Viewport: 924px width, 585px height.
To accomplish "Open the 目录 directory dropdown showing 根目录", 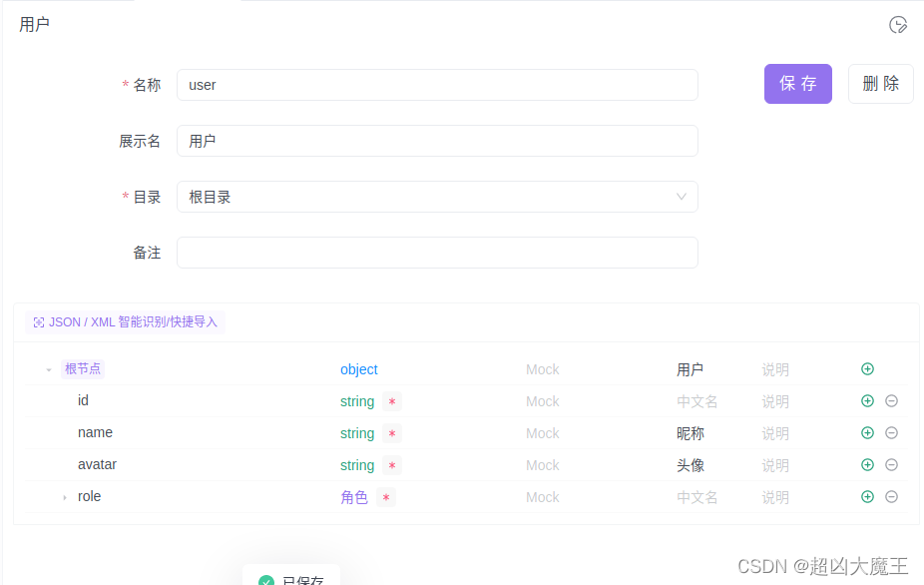I will (x=437, y=197).
